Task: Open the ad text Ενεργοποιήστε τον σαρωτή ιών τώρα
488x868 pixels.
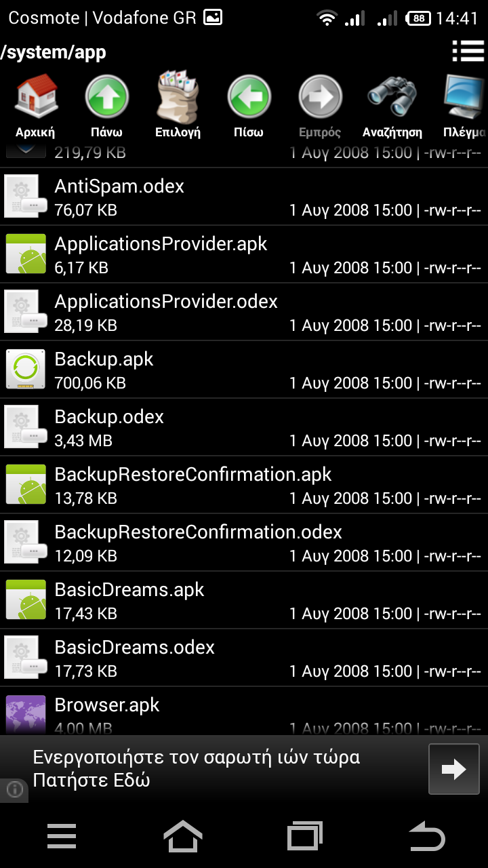Action: (197, 757)
